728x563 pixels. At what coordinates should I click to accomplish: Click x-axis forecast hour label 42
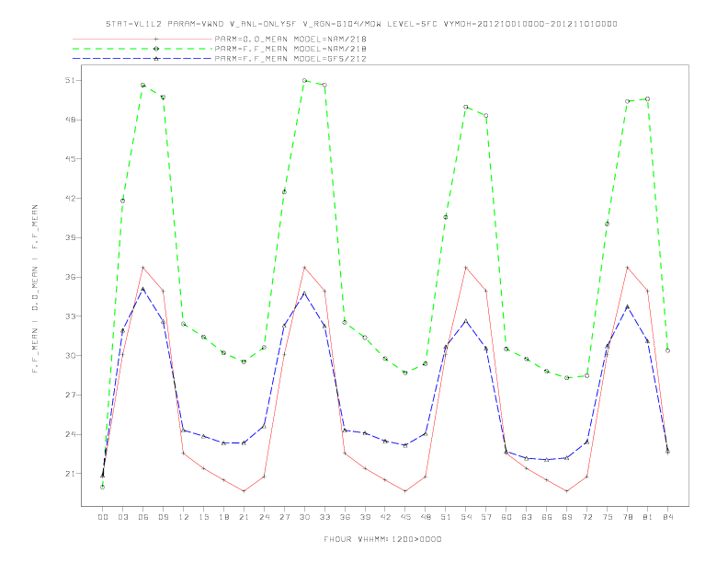click(385, 517)
